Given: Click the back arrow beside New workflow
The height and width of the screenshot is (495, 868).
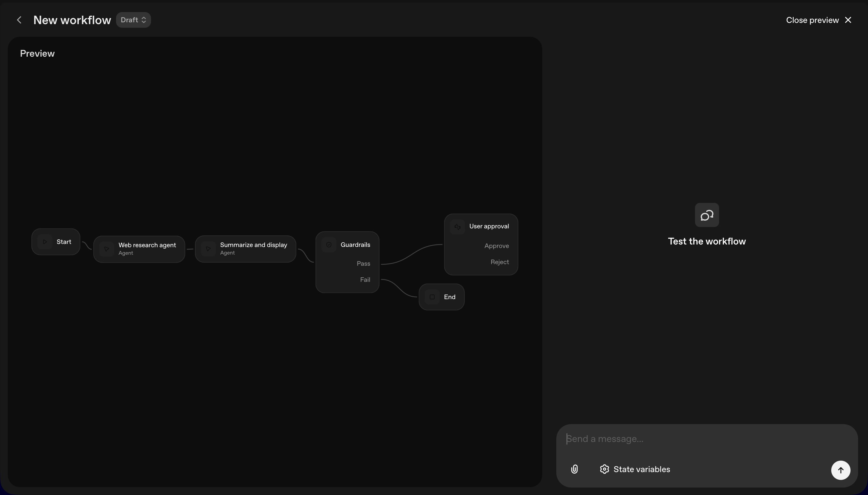Looking at the screenshot, I should click(19, 20).
